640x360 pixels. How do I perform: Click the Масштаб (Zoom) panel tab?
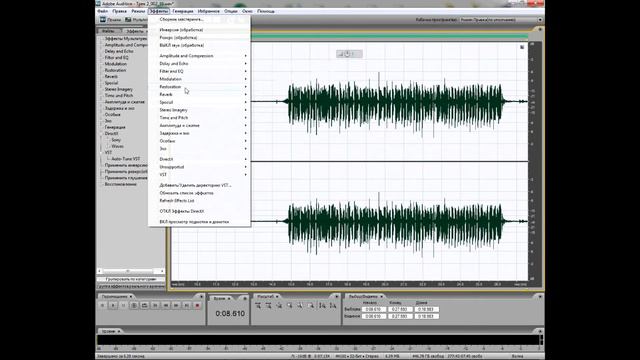(x=267, y=296)
